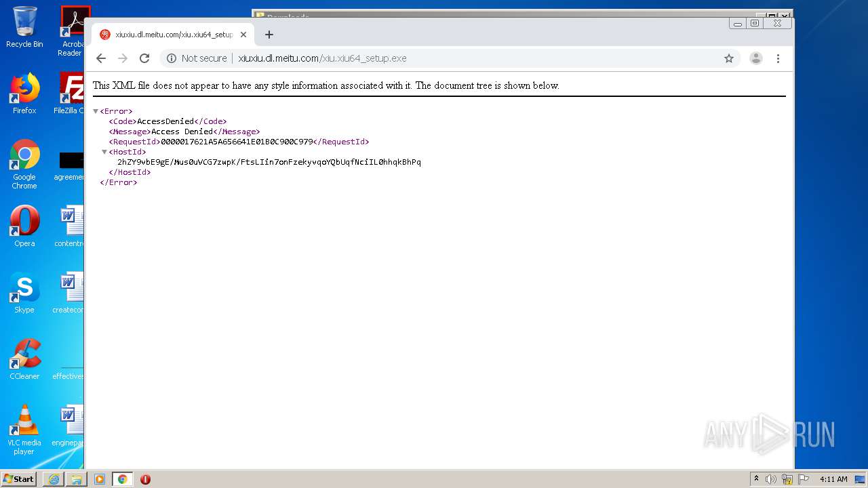The height and width of the screenshot is (488, 868).
Task: Open Windows Media Player taskbar icon
Action: pos(100,479)
